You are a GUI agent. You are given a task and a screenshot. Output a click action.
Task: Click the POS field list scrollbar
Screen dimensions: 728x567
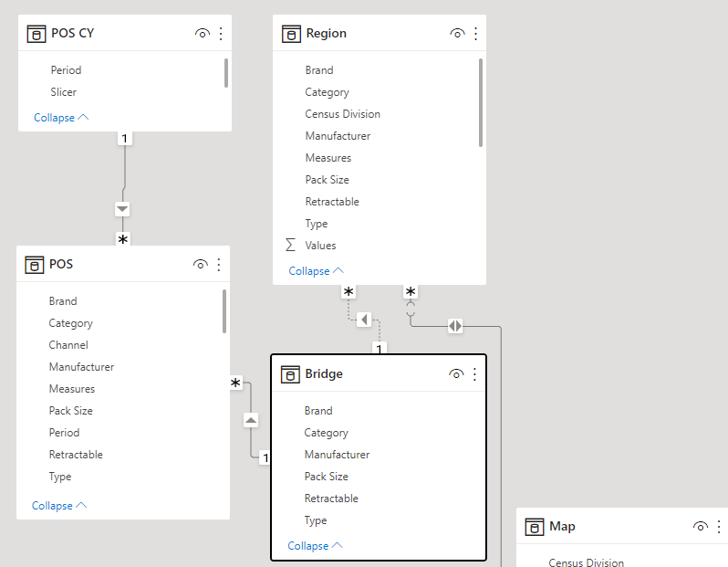pyautogui.click(x=224, y=311)
